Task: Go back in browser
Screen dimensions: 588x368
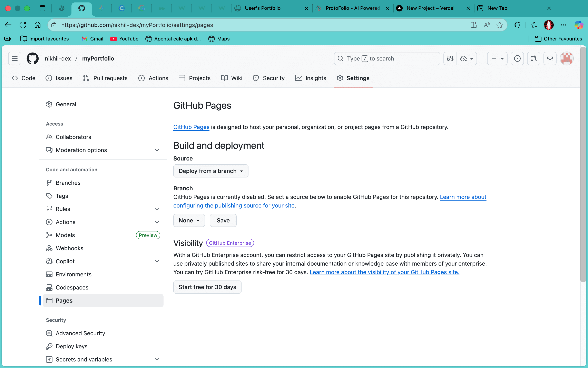Action: 8,25
